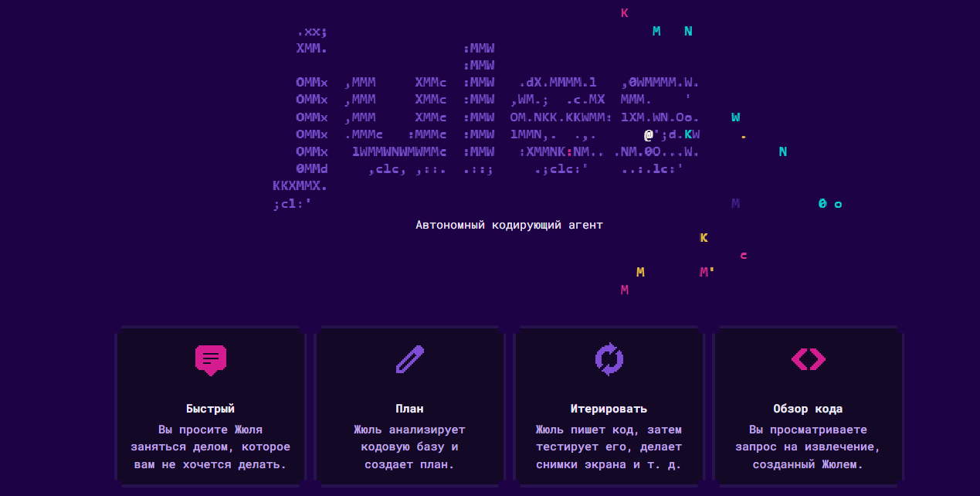Click the description about reviewing the pull request

click(808, 447)
